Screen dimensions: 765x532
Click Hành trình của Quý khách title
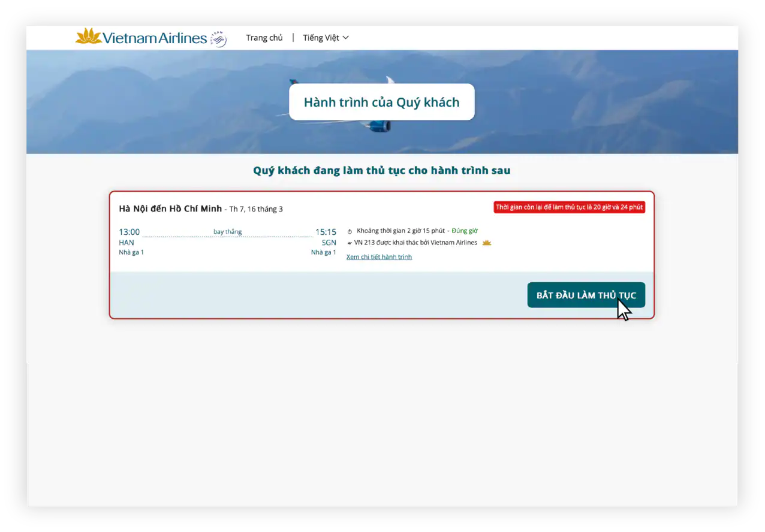(381, 102)
